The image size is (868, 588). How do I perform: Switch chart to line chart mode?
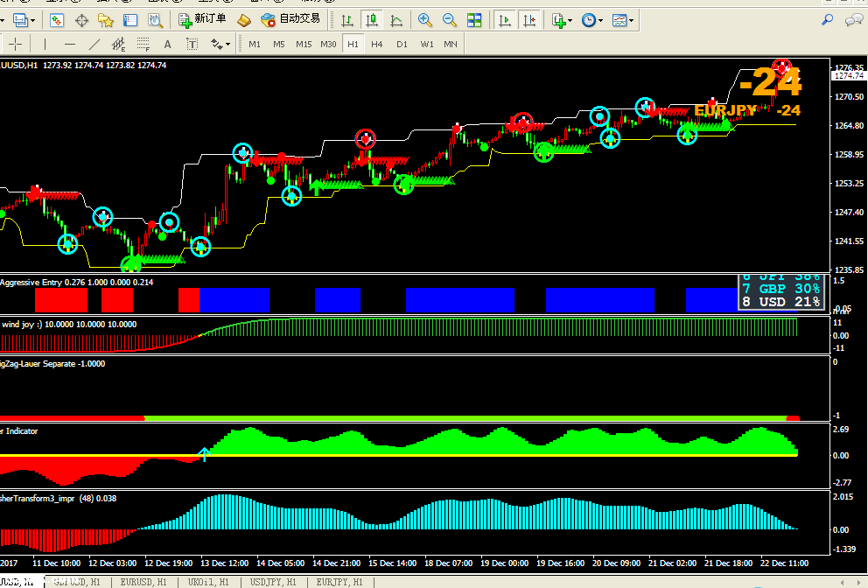point(396,21)
